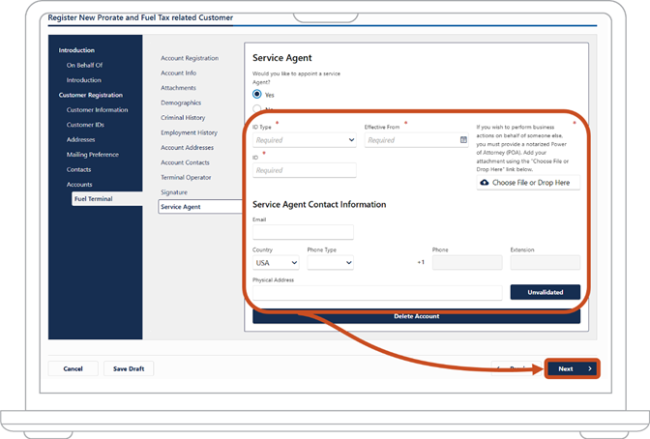Click the Effective From date field
This screenshot has width=650, height=439.
click(416, 140)
